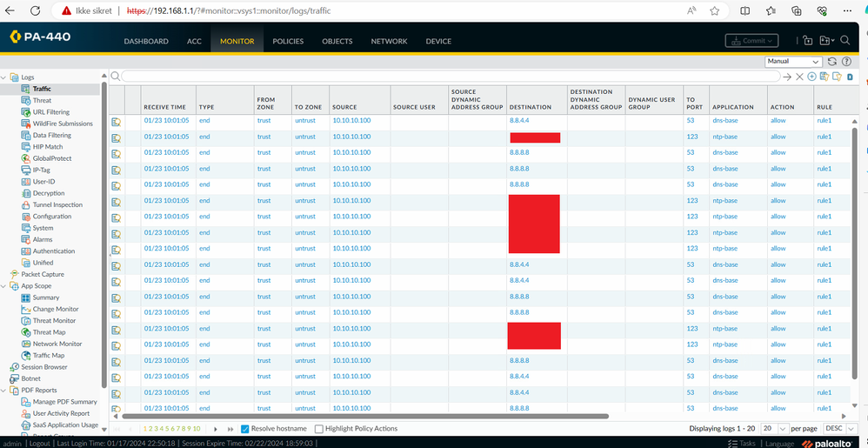Open the search magnifier in top header
This screenshot has height=448, width=868.
coord(845,41)
